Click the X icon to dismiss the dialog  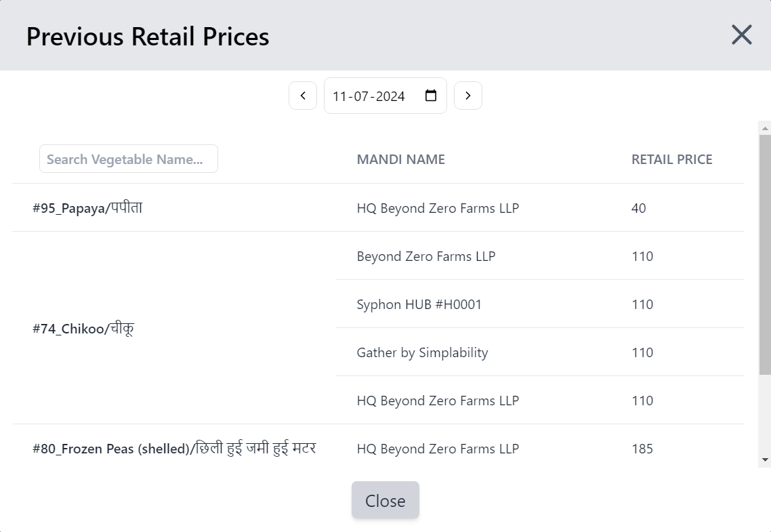click(741, 35)
